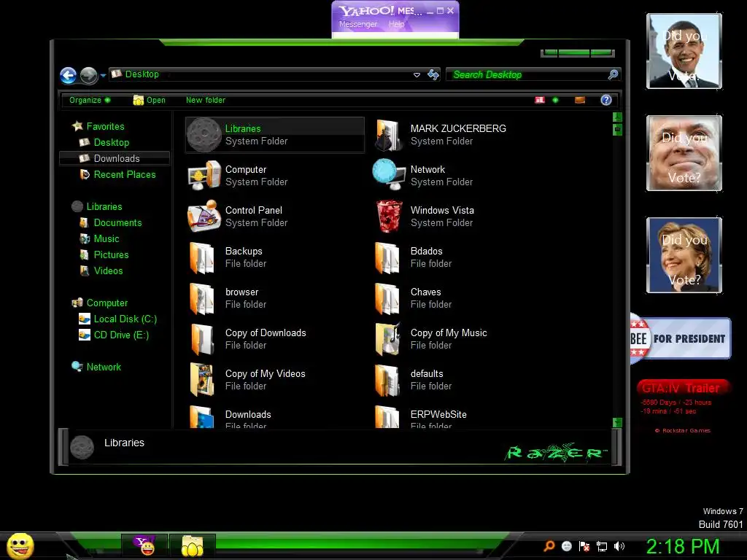Select the MARK ZUCKERBERG user folder icon

pyautogui.click(x=388, y=135)
